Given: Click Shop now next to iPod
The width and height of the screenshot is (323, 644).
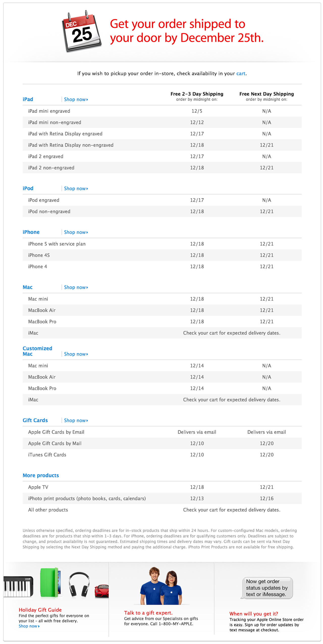Looking at the screenshot, I should click(76, 189).
